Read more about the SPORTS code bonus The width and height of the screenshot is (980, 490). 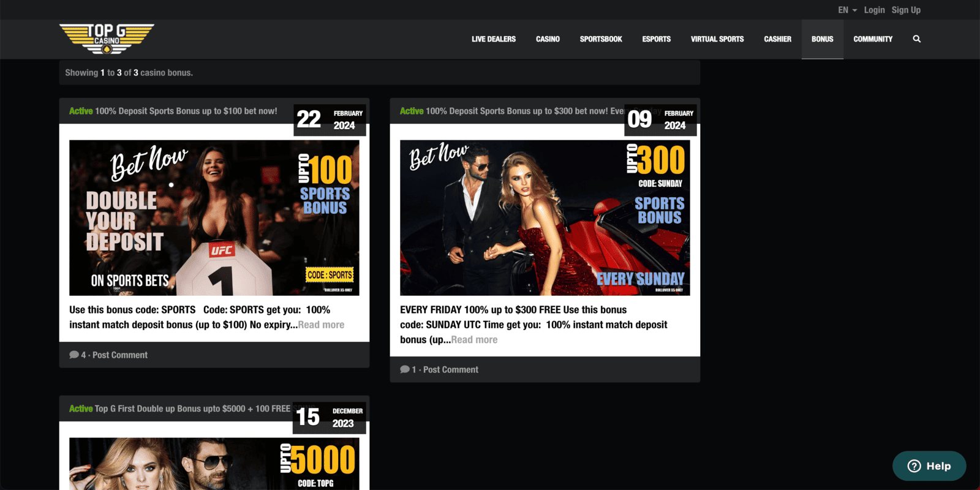coord(321,325)
